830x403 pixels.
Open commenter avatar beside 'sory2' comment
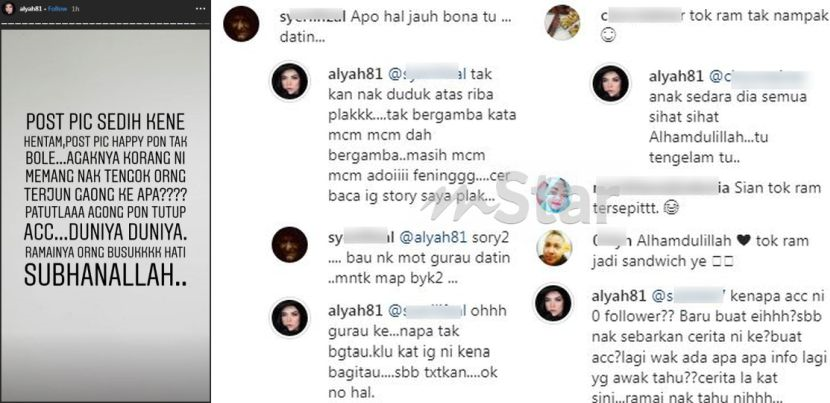coord(290,245)
